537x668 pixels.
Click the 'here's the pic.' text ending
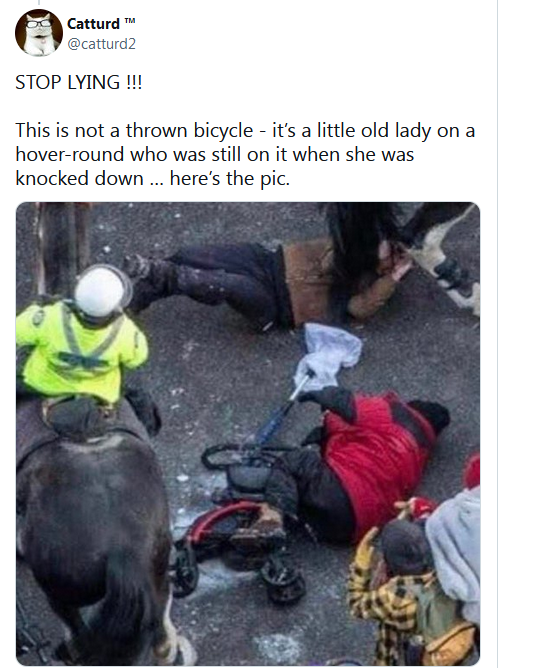pyautogui.click(x=230, y=179)
